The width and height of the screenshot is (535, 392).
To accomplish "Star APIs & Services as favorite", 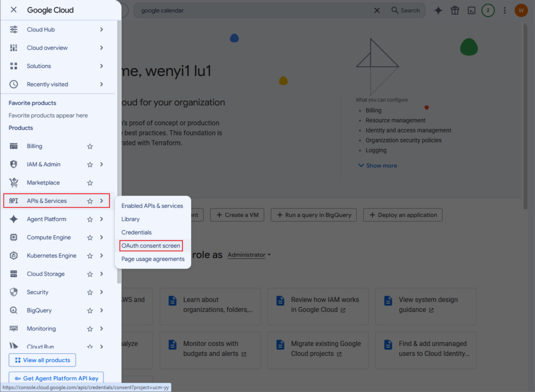I will click(90, 201).
